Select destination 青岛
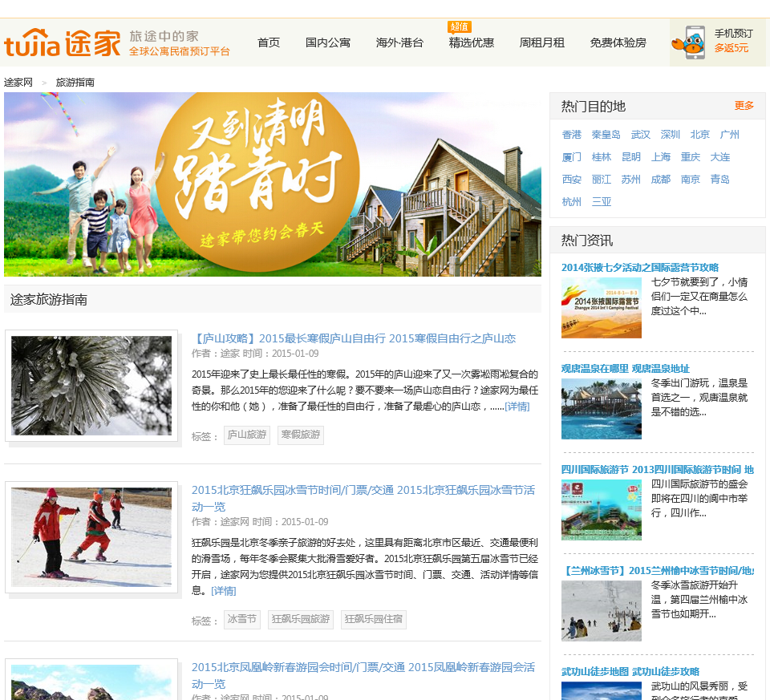This screenshot has width=770, height=700. pos(720,179)
